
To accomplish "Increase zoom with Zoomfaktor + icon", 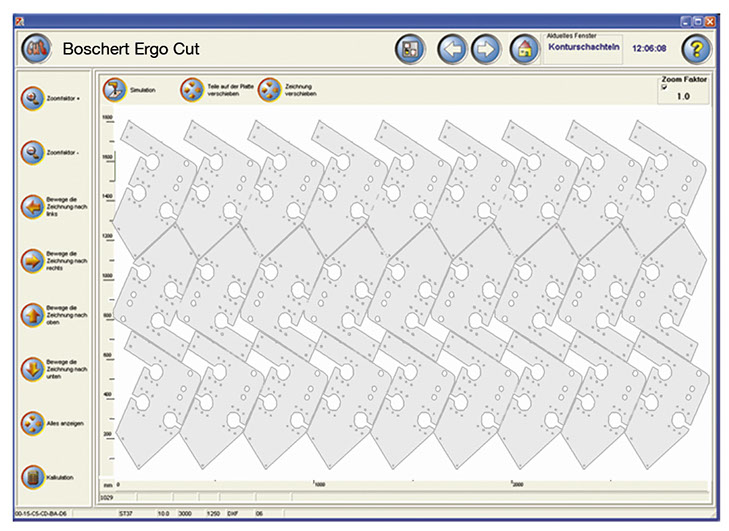I will [33, 98].
